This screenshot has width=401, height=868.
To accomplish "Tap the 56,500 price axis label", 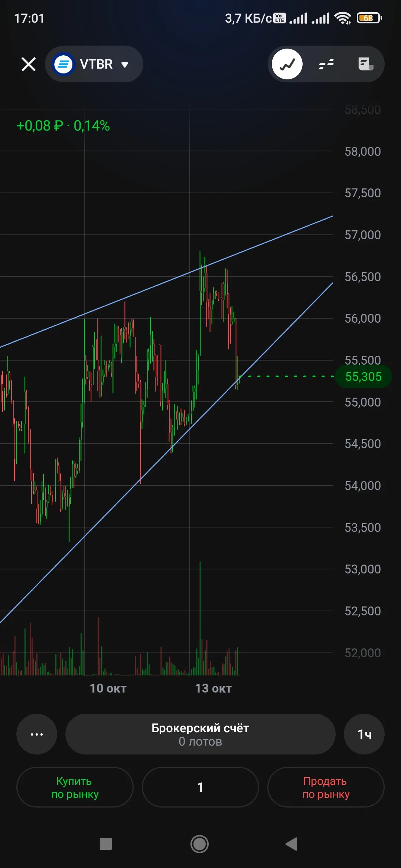I will click(x=363, y=277).
